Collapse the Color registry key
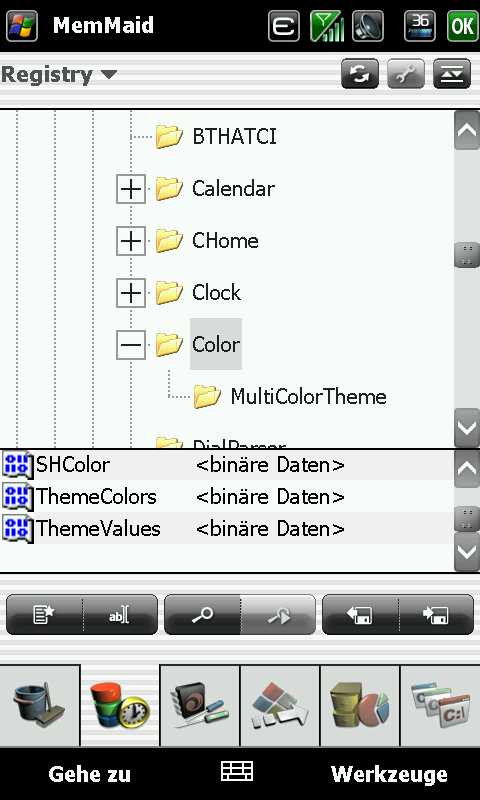480x800 pixels. tap(131, 345)
